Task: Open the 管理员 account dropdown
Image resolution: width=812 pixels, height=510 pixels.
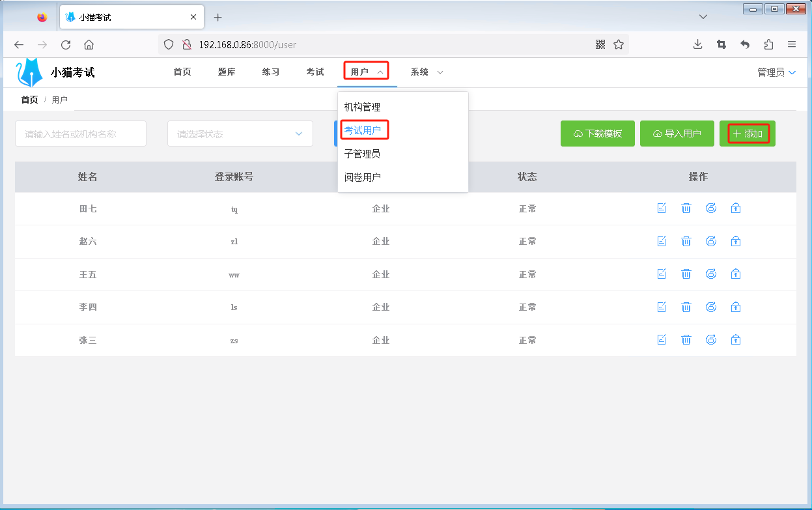Action: pyautogui.click(x=776, y=72)
